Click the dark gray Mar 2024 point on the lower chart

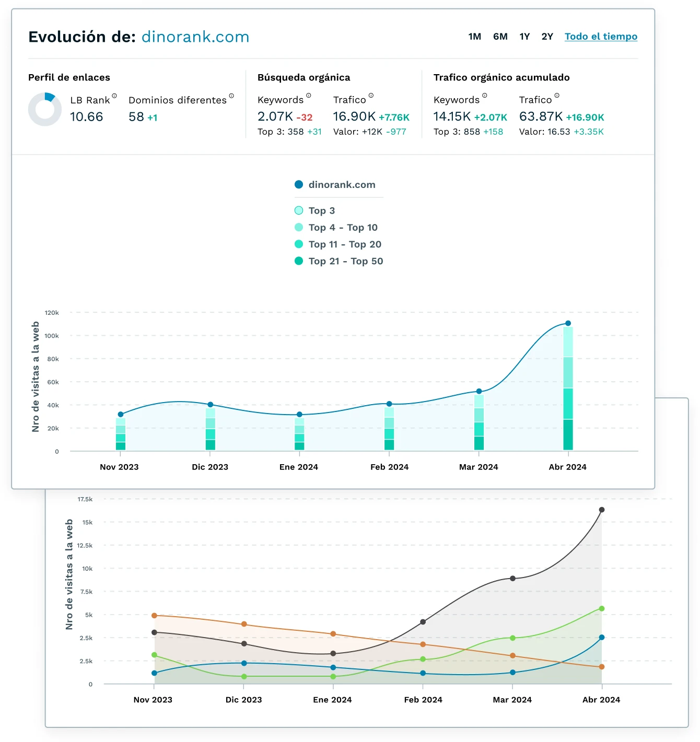pos(513,579)
